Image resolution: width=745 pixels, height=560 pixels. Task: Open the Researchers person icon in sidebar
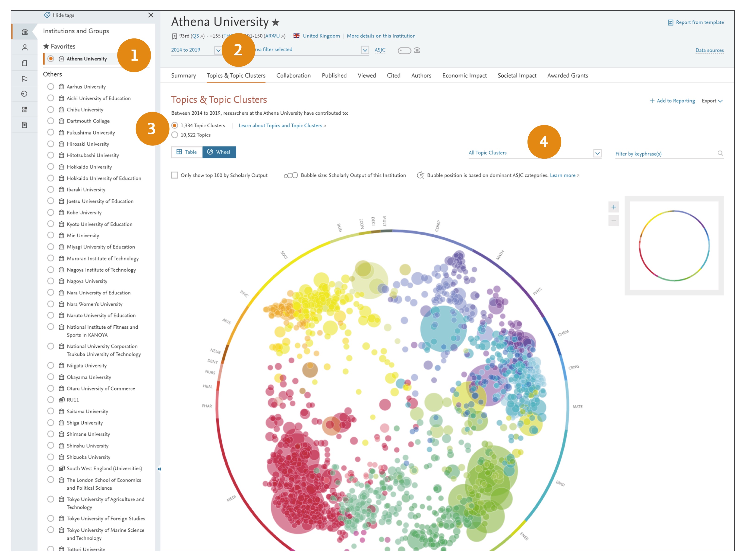coord(25,47)
